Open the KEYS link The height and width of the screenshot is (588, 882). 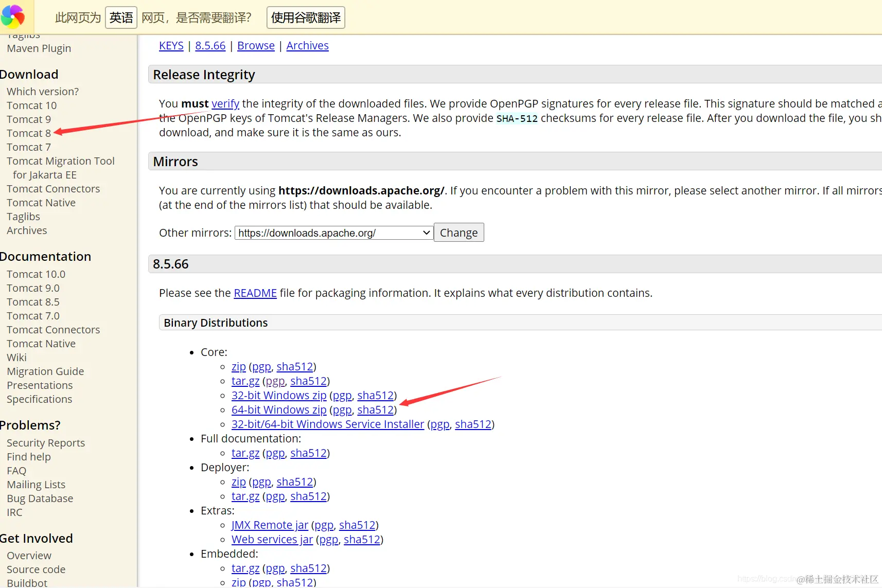coord(171,46)
